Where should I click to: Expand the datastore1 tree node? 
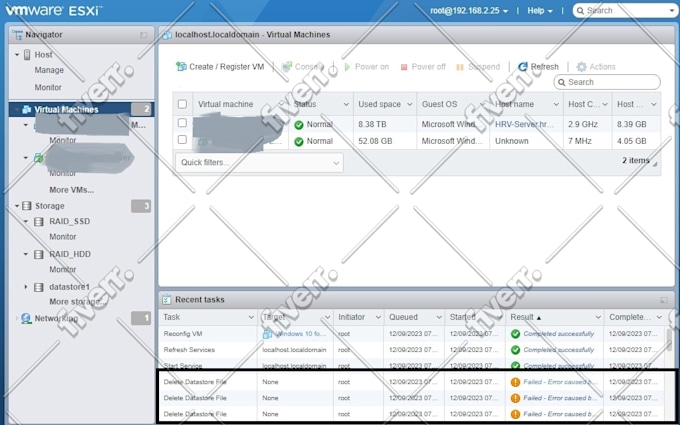[x=26, y=287]
